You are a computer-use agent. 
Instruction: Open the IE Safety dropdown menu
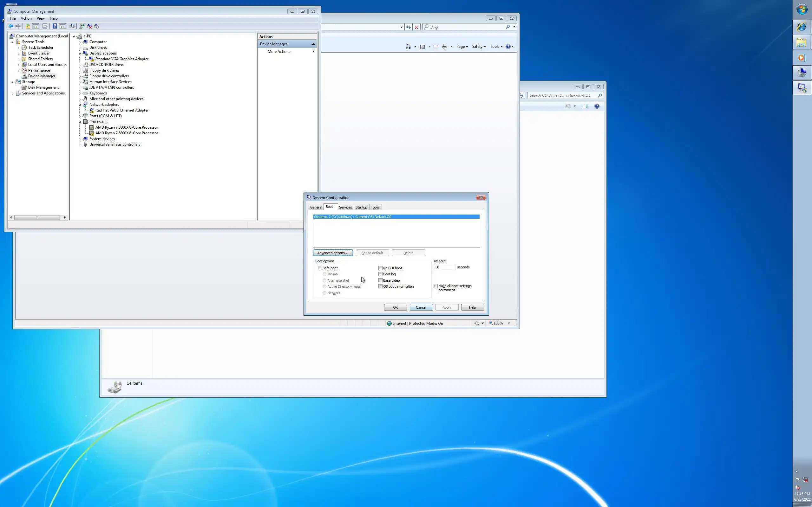[479, 47]
